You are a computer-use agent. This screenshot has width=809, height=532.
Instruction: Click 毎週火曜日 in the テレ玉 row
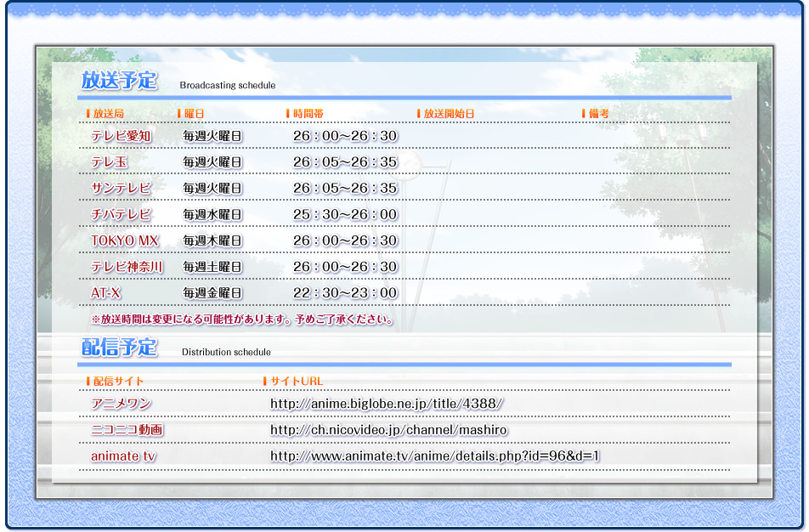tap(212, 162)
